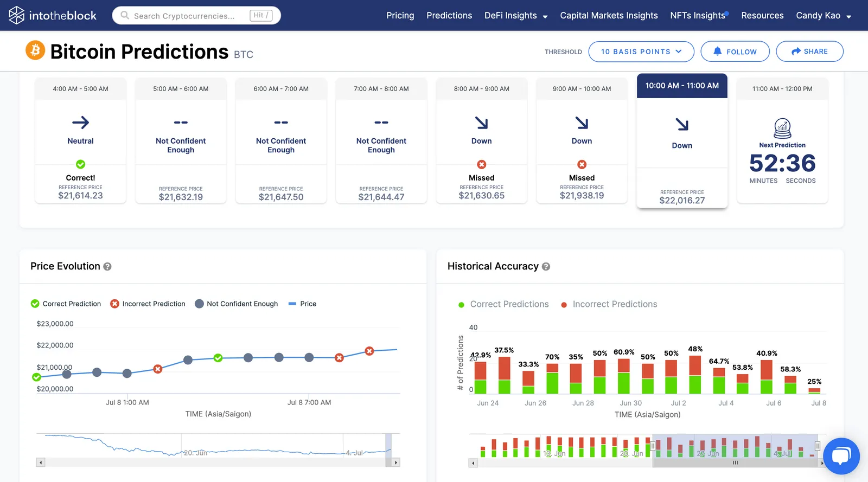Open the chat support bubble
The image size is (868, 482).
841,456
